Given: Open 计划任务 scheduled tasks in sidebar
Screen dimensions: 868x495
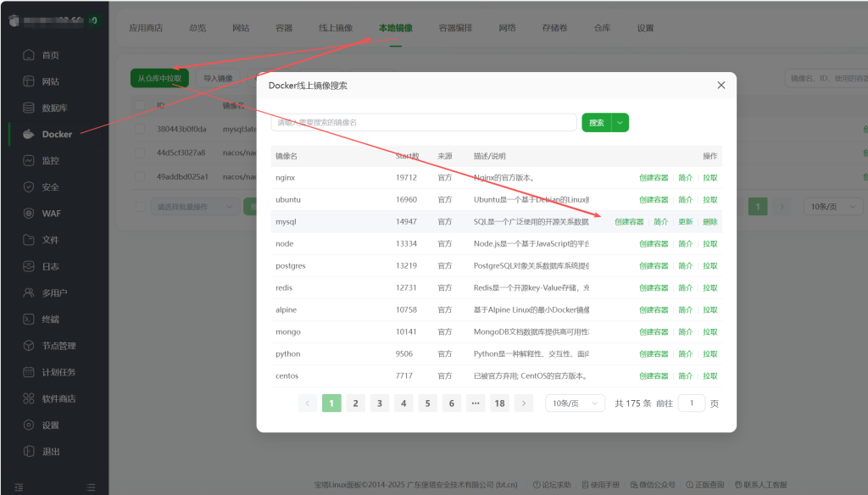Looking at the screenshot, I should point(58,372).
